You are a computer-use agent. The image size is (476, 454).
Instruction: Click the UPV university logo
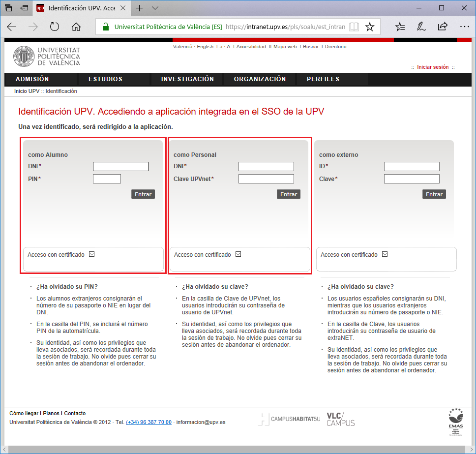coord(47,57)
